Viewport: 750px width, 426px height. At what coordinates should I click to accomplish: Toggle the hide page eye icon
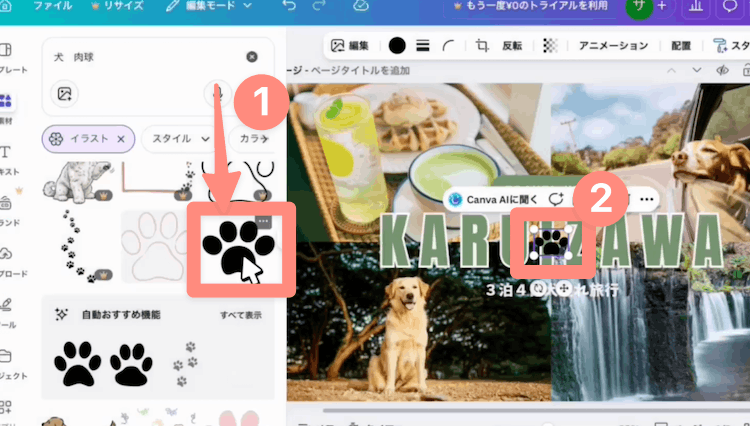(x=722, y=70)
